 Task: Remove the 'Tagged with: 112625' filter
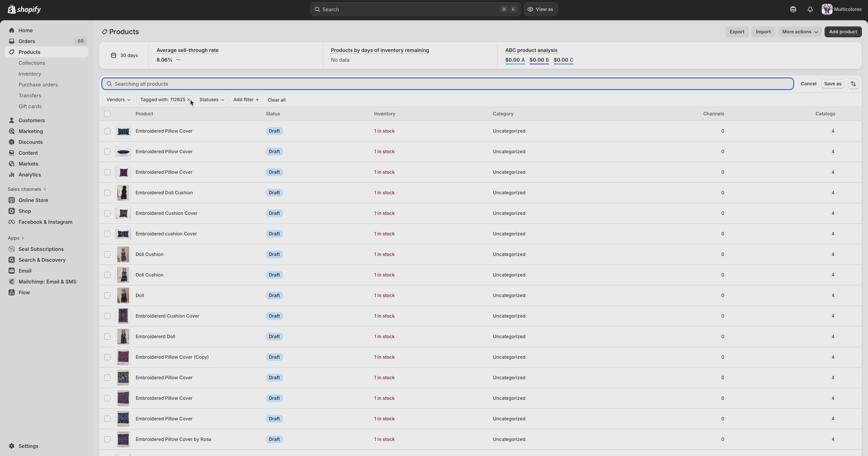pyautogui.click(x=189, y=100)
